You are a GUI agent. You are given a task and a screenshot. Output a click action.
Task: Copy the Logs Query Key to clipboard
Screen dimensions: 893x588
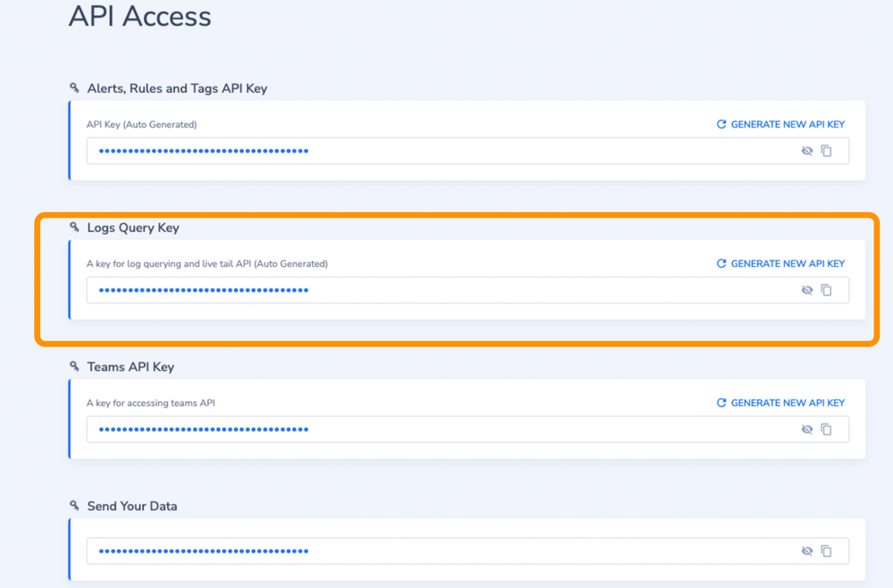point(826,290)
